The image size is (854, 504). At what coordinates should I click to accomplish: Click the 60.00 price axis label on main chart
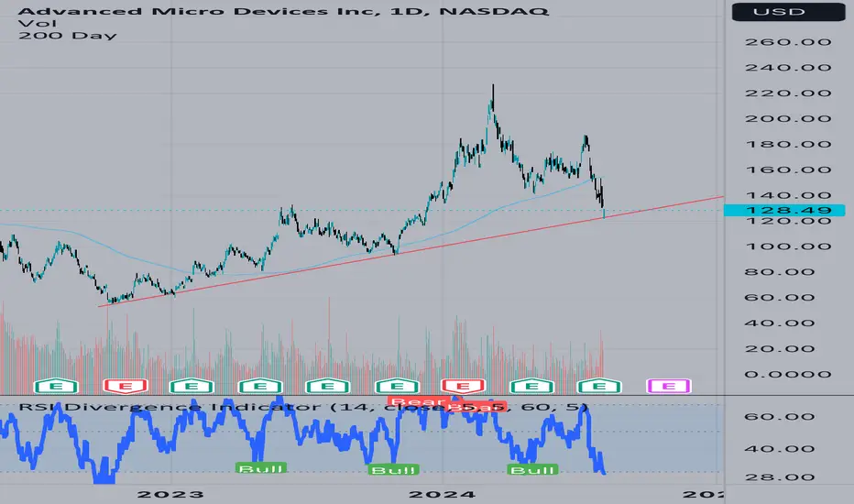tap(780, 298)
